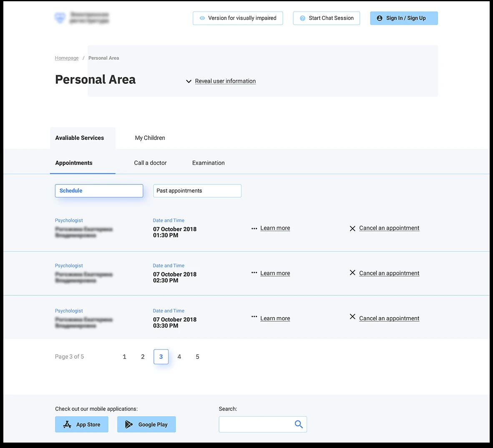Click the "07 October 2018 01:30 PM" date
The image size is (493, 448).
[x=175, y=232]
